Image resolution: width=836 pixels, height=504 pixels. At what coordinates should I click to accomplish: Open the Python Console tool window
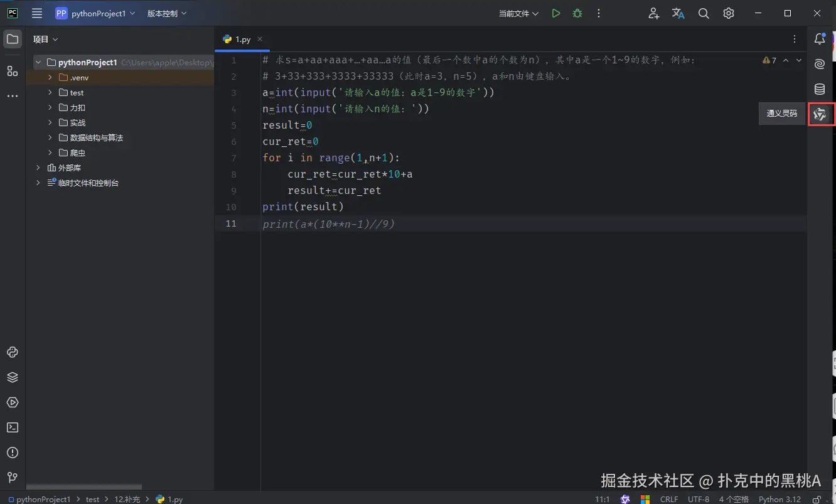pos(13,352)
